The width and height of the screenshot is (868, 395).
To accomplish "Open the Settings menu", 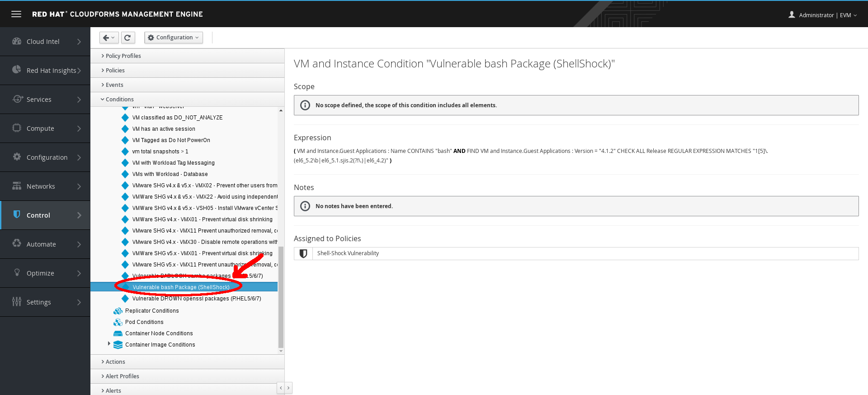I will click(x=45, y=302).
